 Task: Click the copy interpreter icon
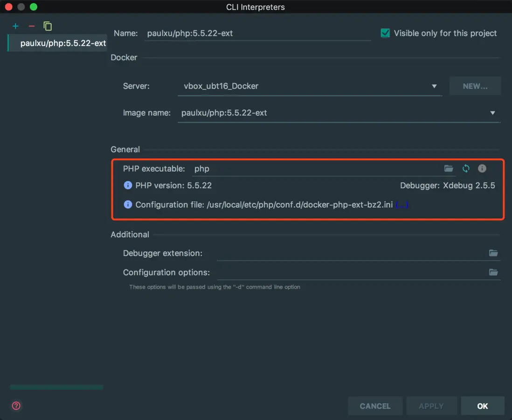coord(48,26)
